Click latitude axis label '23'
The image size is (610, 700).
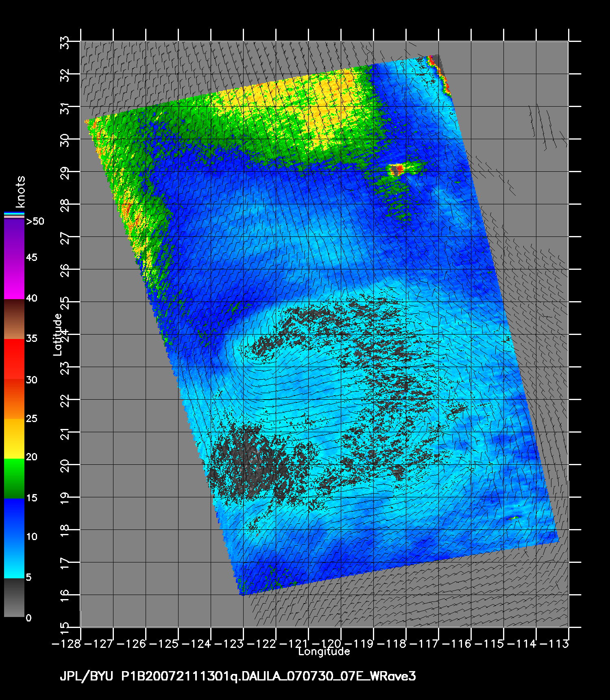click(x=65, y=368)
